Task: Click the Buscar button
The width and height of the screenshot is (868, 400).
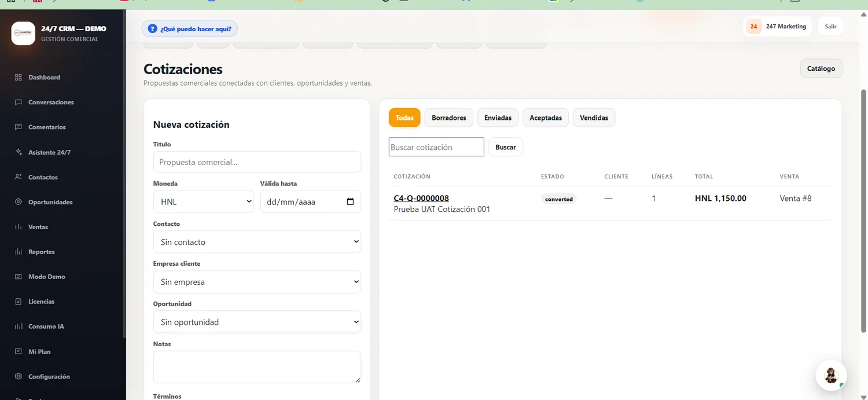Action: click(506, 147)
